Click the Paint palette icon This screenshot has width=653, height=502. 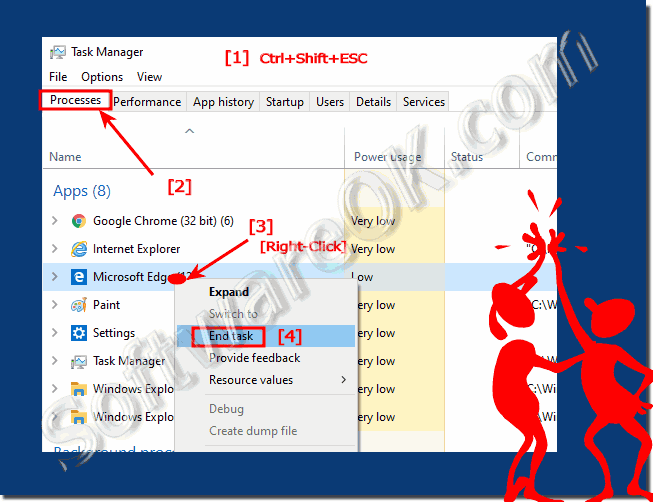[x=79, y=305]
